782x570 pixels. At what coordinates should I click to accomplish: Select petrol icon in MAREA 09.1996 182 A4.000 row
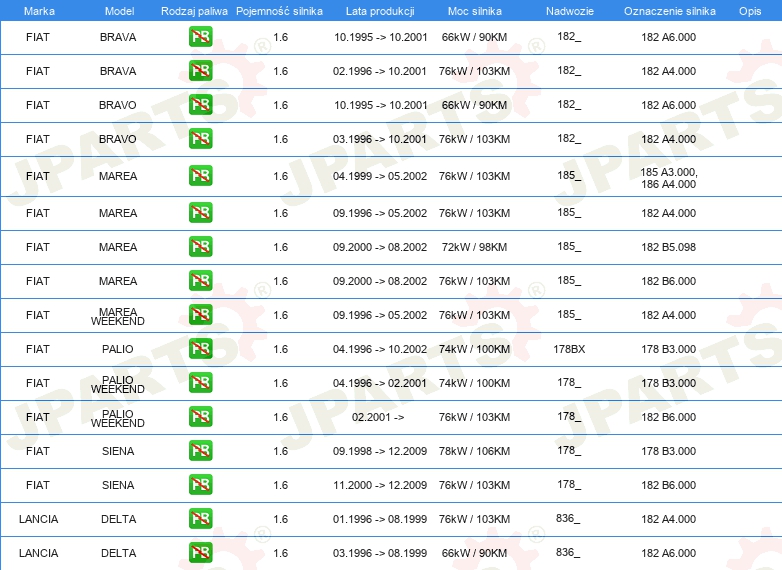(200, 213)
